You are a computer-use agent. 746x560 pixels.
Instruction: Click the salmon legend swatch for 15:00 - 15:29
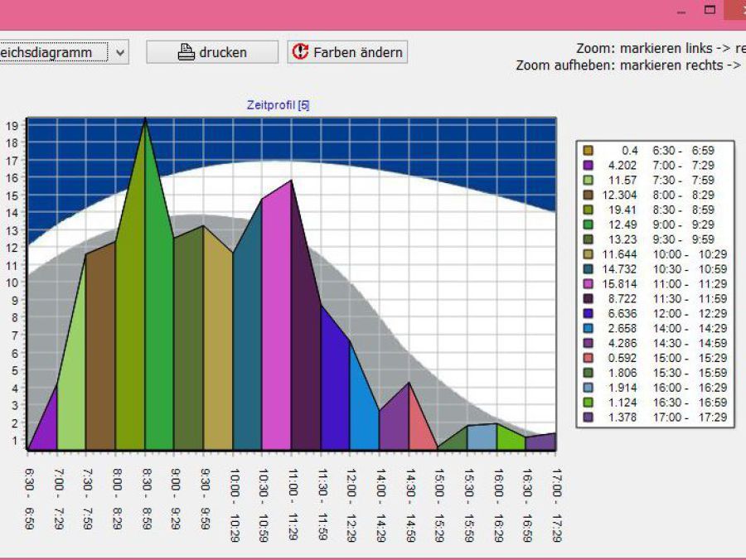click(589, 358)
